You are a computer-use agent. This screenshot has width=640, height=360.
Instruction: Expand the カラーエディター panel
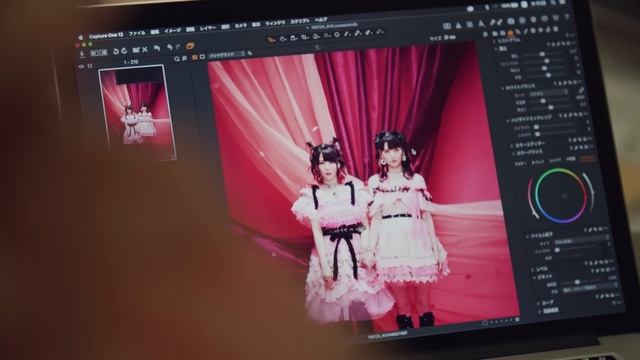coord(512,145)
